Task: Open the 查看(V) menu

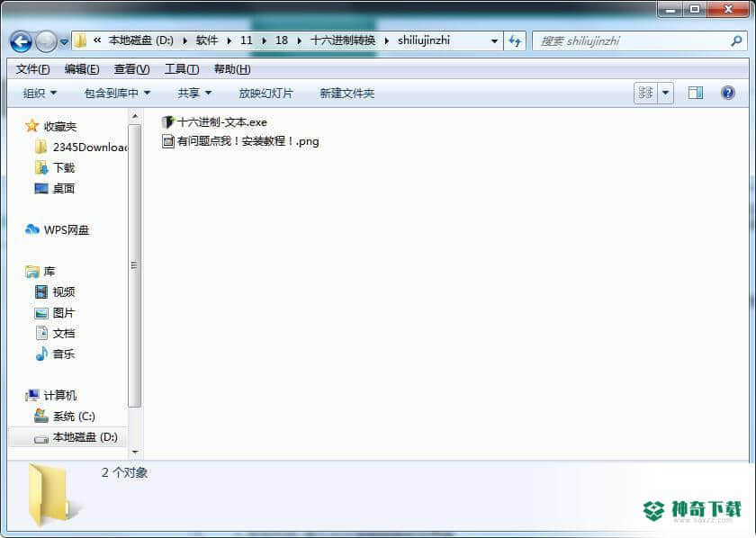Action: (131, 69)
